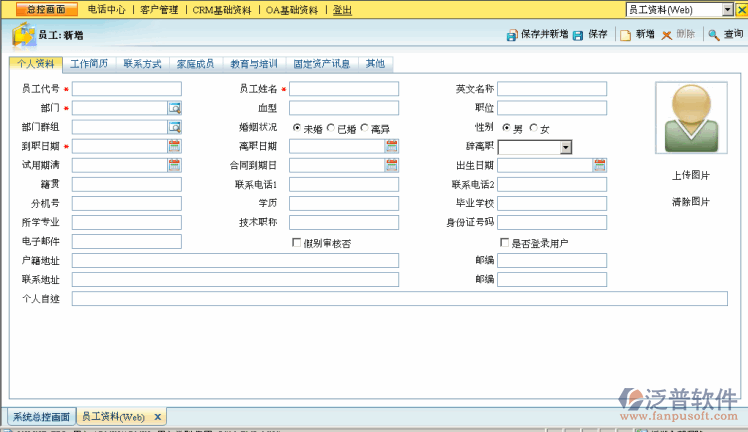Click the self-description (个人自述) input field
This screenshot has height=432, width=748.
(400, 298)
